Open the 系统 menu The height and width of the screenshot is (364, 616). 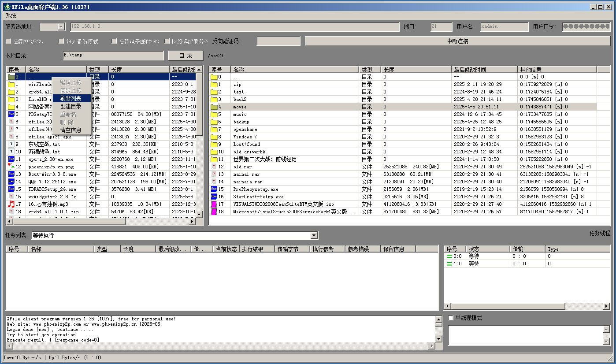pyautogui.click(x=11, y=15)
